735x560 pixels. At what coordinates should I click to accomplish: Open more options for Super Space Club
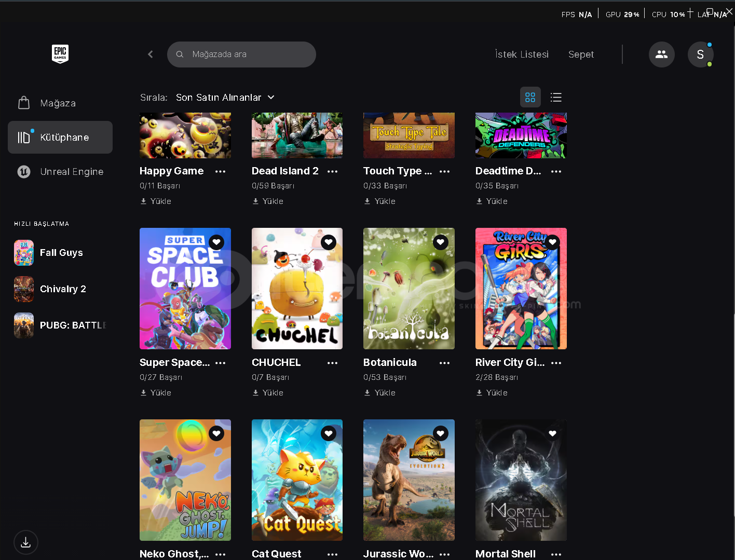(221, 363)
